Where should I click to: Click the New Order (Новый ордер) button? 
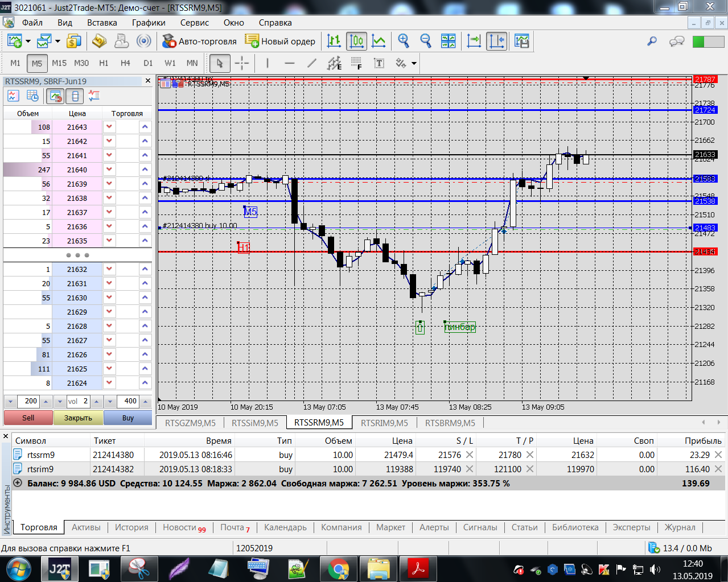pyautogui.click(x=280, y=41)
